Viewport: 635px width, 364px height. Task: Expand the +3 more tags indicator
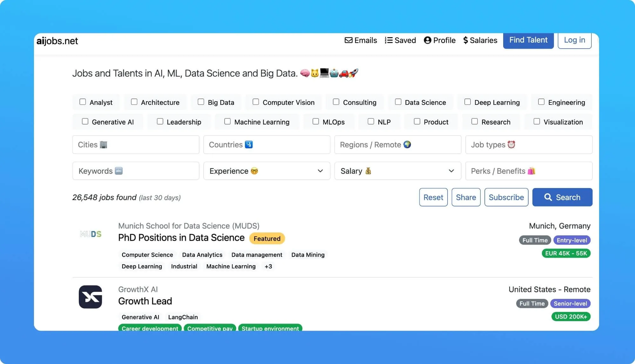pos(268,266)
